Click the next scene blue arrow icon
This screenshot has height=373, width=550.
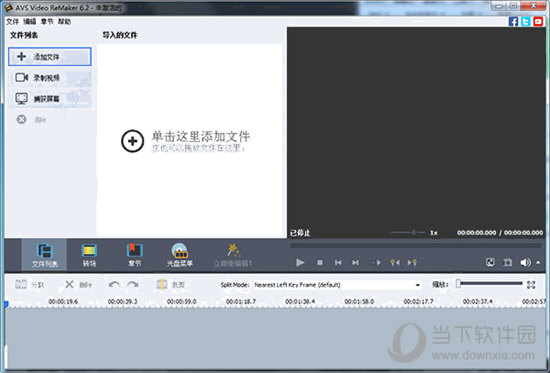pyautogui.click(x=375, y=262)
